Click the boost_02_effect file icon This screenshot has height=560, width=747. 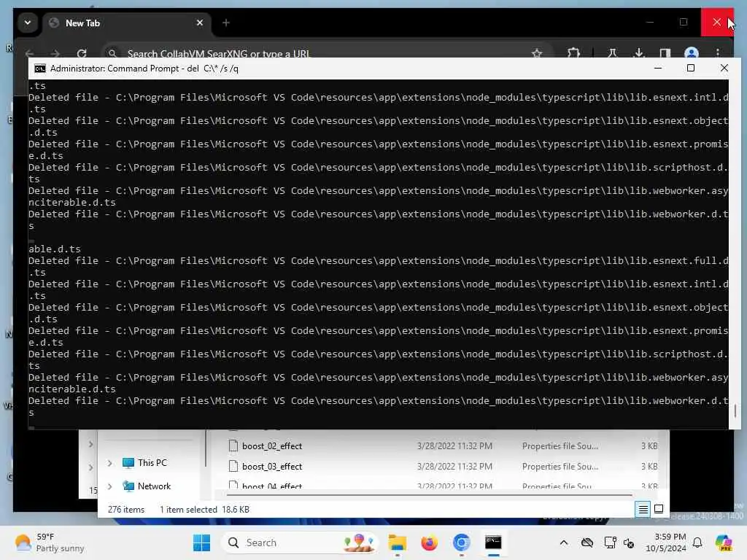[233, 446]
